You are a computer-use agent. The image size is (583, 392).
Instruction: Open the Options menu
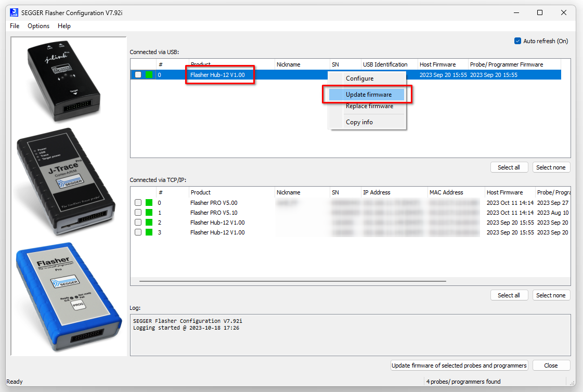pos(38,26)
